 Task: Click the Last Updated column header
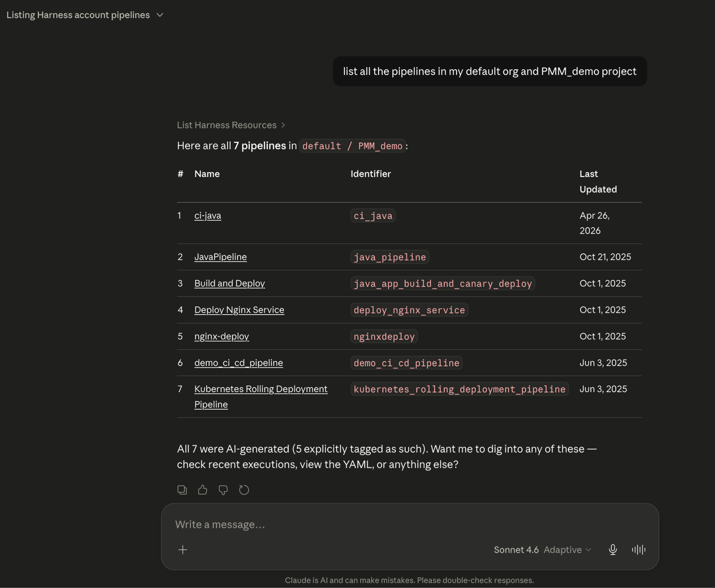coord(598,182)
